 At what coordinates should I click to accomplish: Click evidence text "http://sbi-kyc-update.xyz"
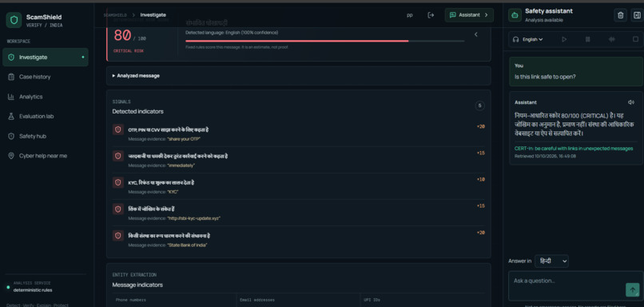(193, 218)
